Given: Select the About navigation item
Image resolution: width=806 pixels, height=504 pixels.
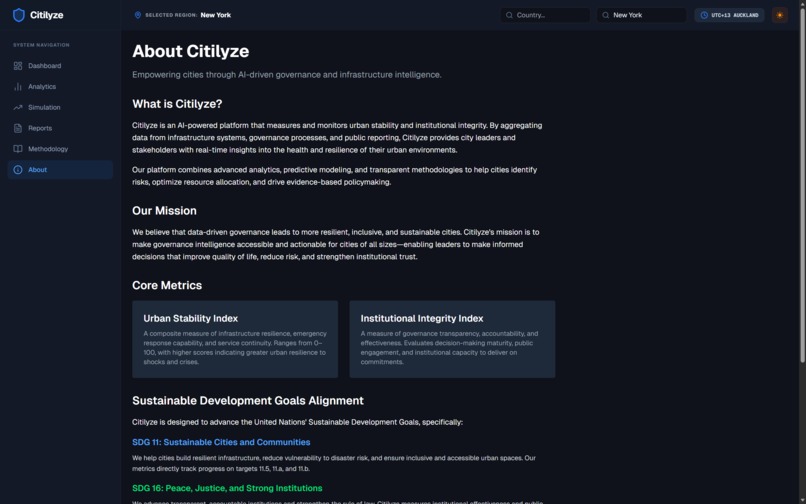Looking at the screenshot, I should 60,170.
